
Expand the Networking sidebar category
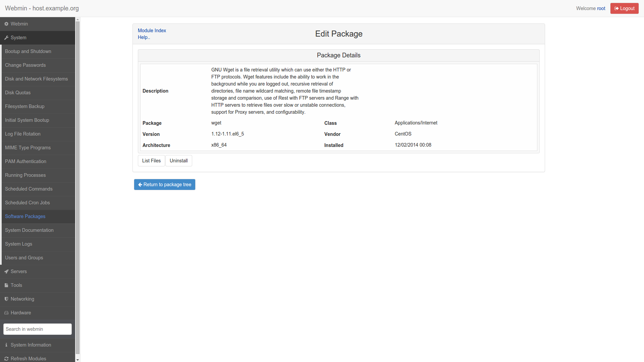(38, 299)
